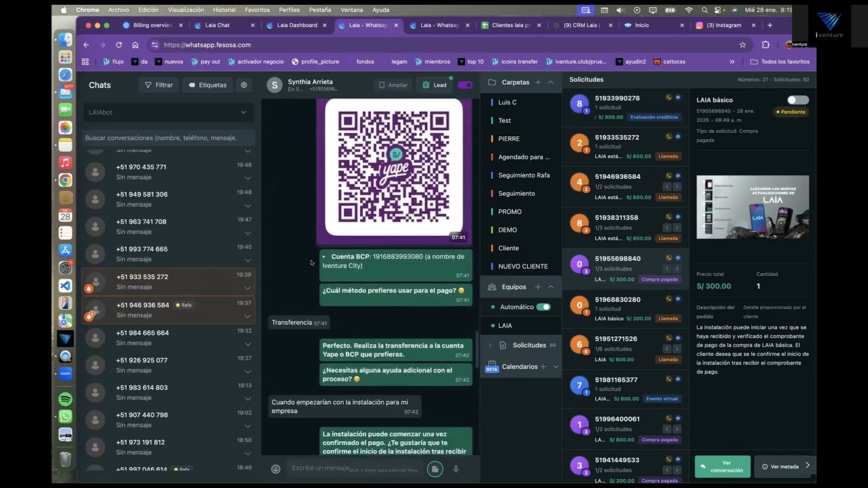
Task: Toggle the Automático switch
Action: click(x=543, y=307)
